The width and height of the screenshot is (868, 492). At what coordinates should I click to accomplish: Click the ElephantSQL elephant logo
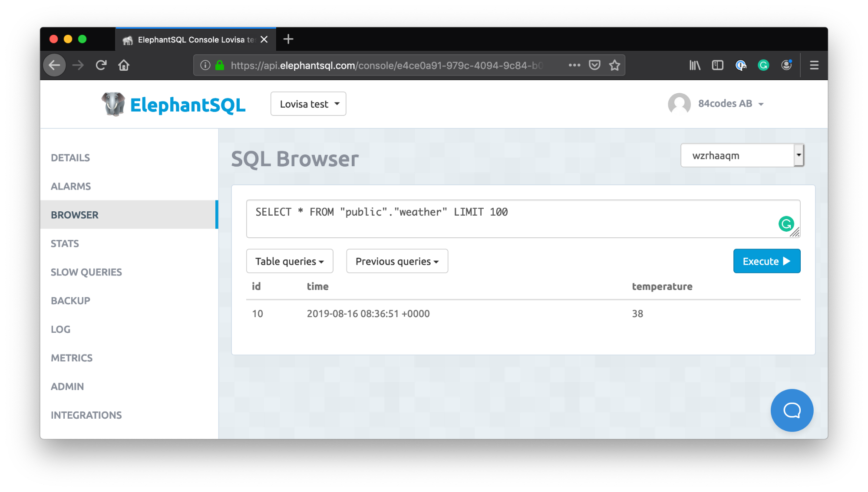coord(113,104)
